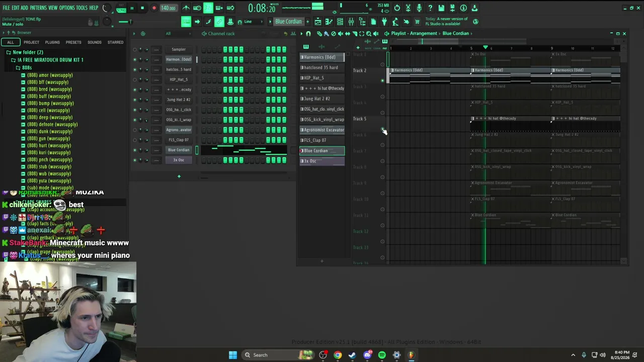644x362 pixels.
Task: Pause playback with the pause button
Action: point(132,8)
